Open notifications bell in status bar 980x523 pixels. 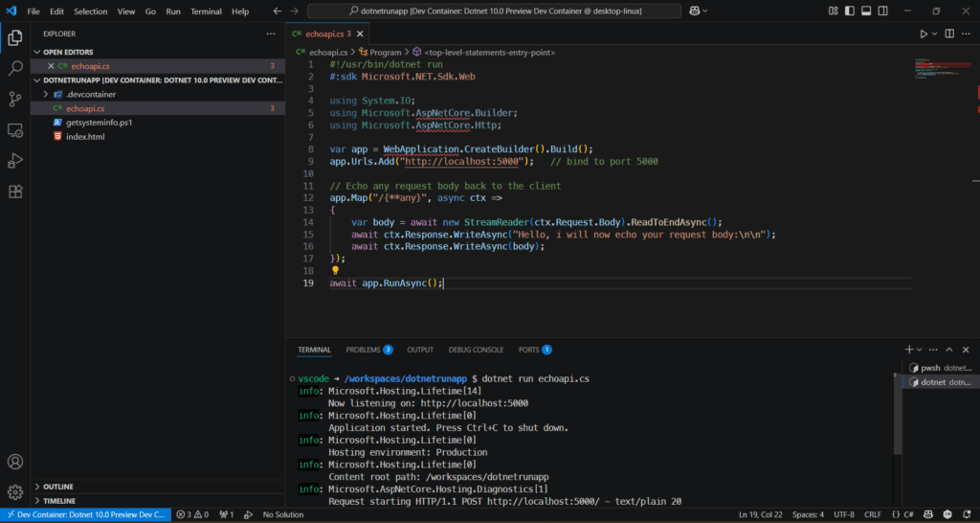click(x=965, y=515)
